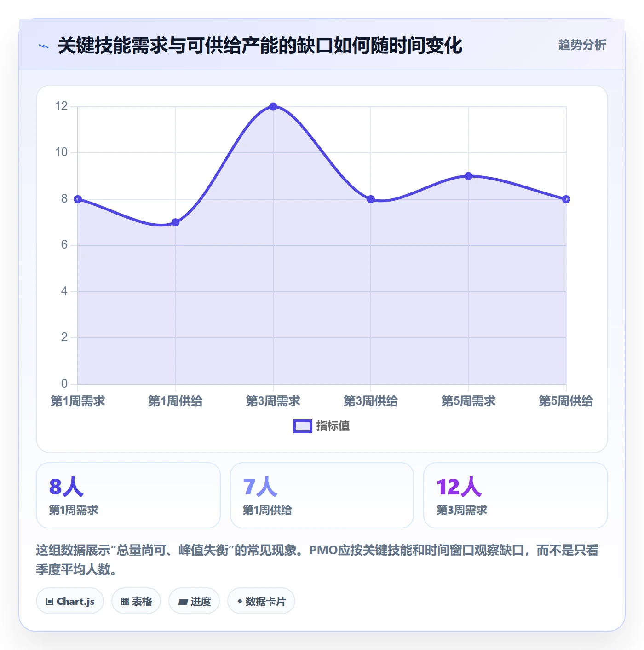Click the 第5周需求 data point on the line
The height and width of the screenshot is (650, 644).
point(468,176)
